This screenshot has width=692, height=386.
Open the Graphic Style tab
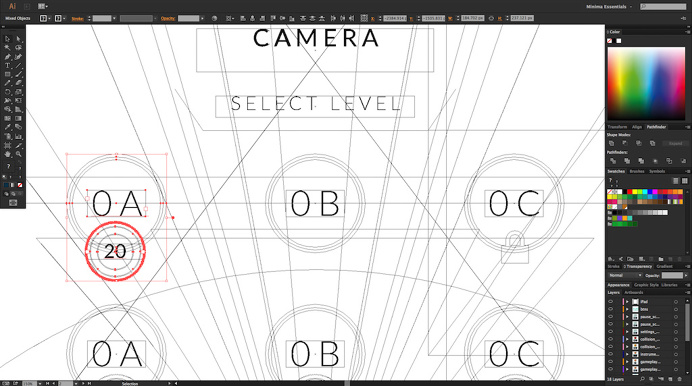(646, 285)
